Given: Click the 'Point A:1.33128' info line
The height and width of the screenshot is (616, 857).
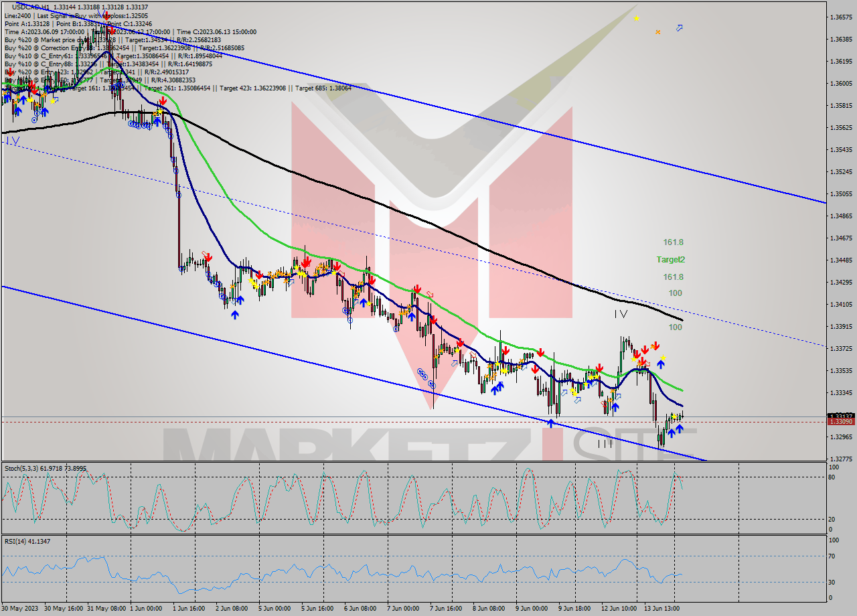Looking at the screenshot, I should click(x=78, y=23).
